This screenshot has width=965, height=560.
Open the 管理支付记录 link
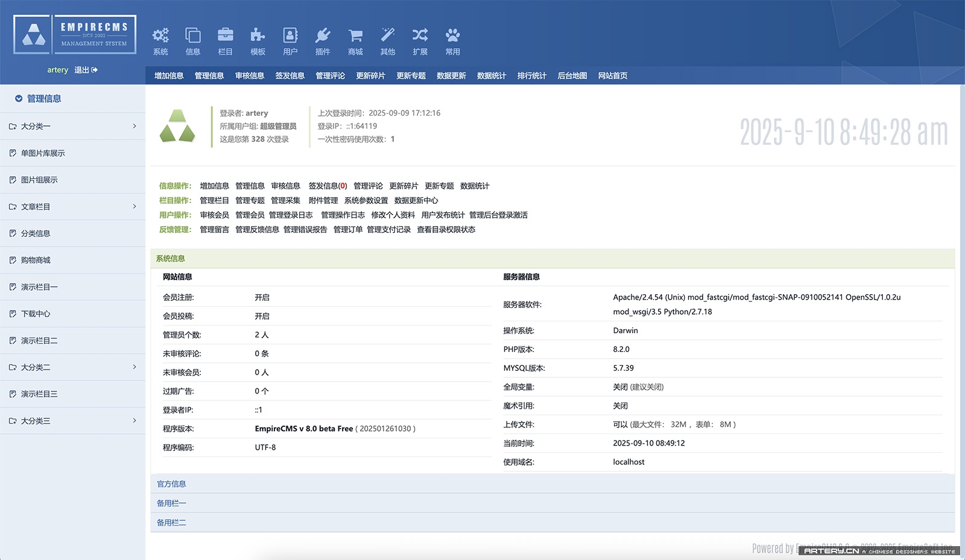coord(388,230)
